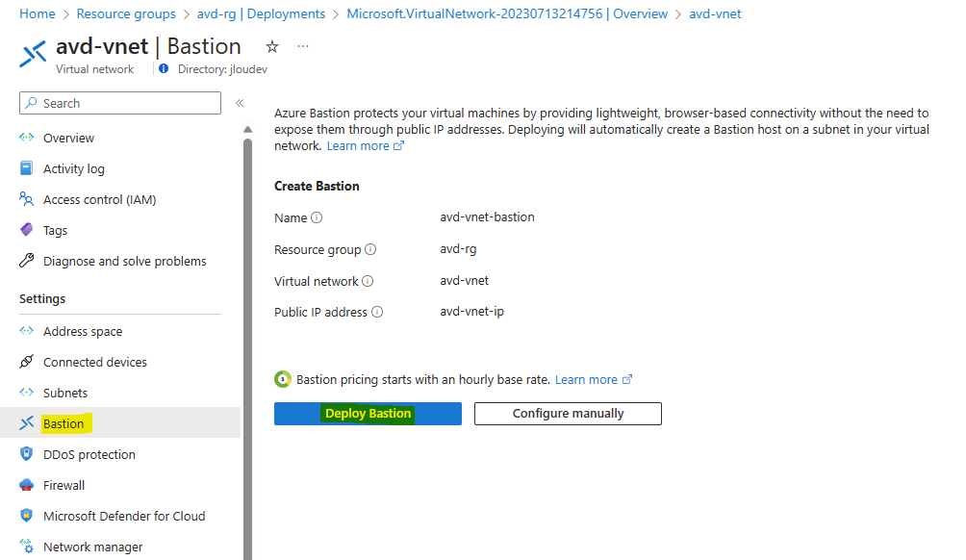Screen dimensions: 966x560
Task: Open Access control (IAM) menu item
Action: pyautogui.click(x=100, y=199)
